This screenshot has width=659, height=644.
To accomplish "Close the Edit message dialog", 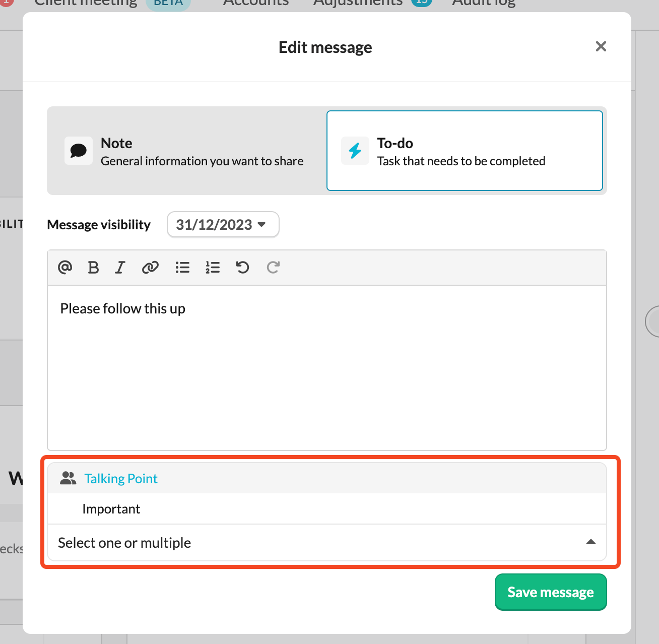I will point(601,46).
